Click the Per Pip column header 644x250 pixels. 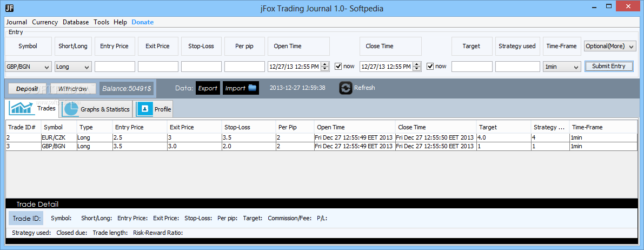click(x=295, y=128)
